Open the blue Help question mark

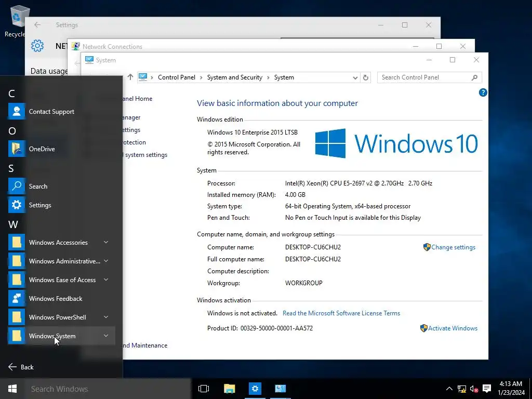click(x=483, y=92)
